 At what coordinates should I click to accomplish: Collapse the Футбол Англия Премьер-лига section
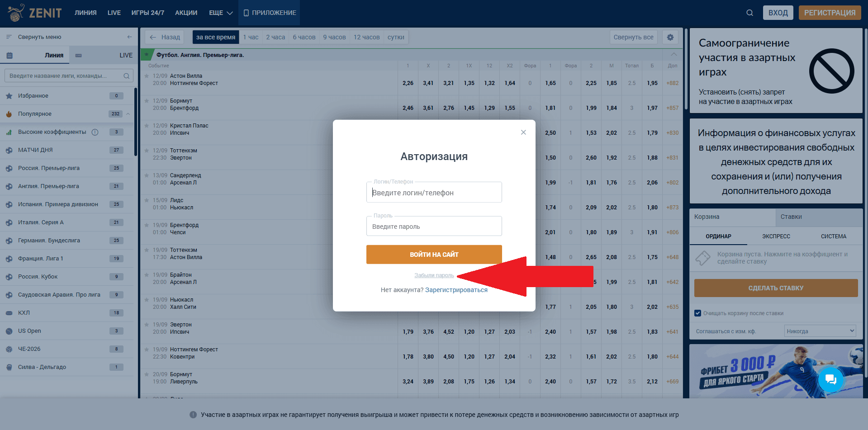674,55
